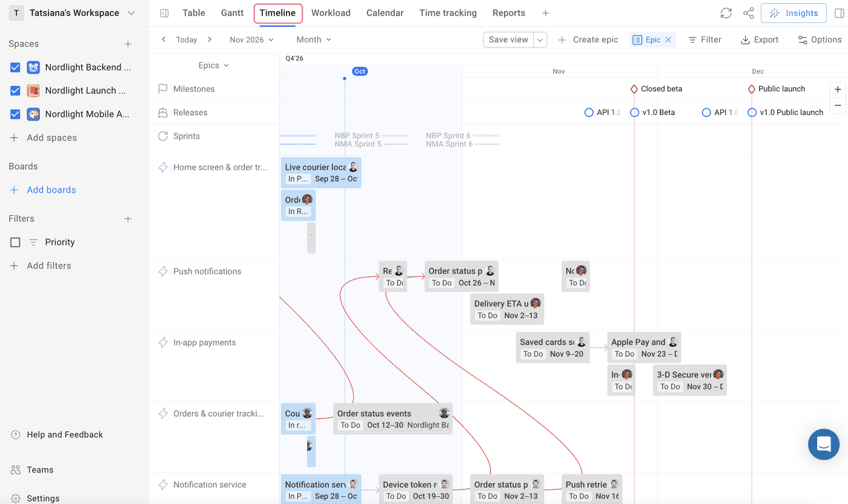Uncheck the Nordlight Mobile space checkbox

coord(15,114)
